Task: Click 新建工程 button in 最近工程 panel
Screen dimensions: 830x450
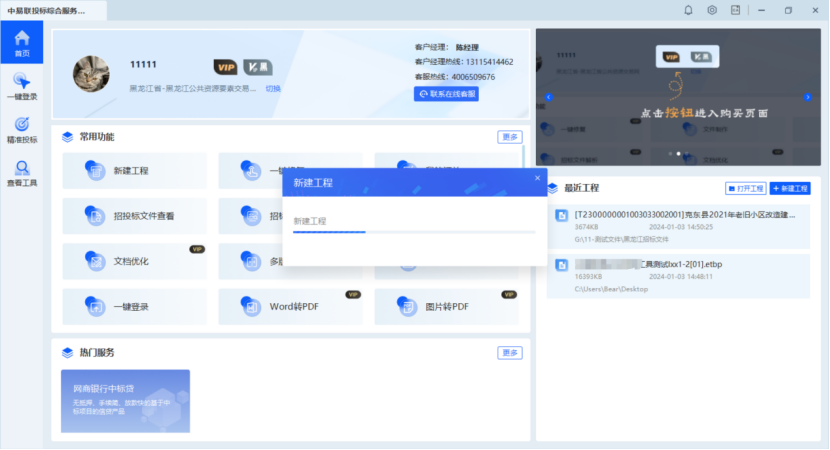Action: 790,188
